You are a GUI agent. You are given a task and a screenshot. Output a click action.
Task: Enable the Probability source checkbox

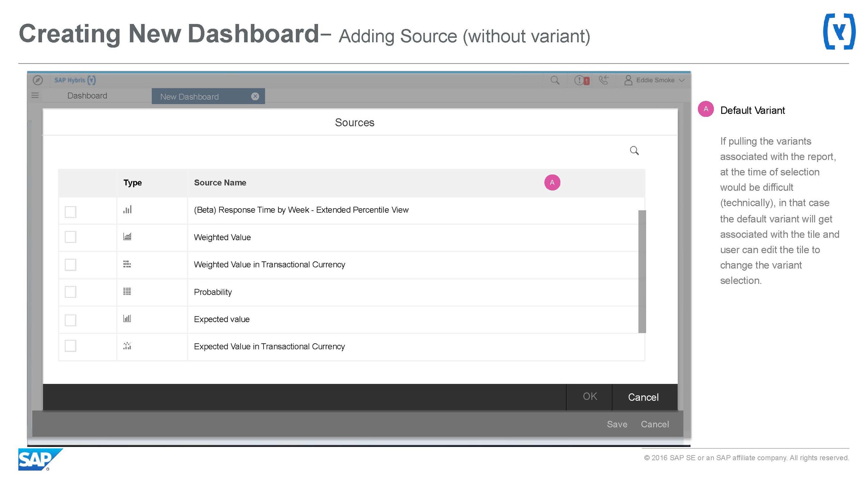click(70, 292)
